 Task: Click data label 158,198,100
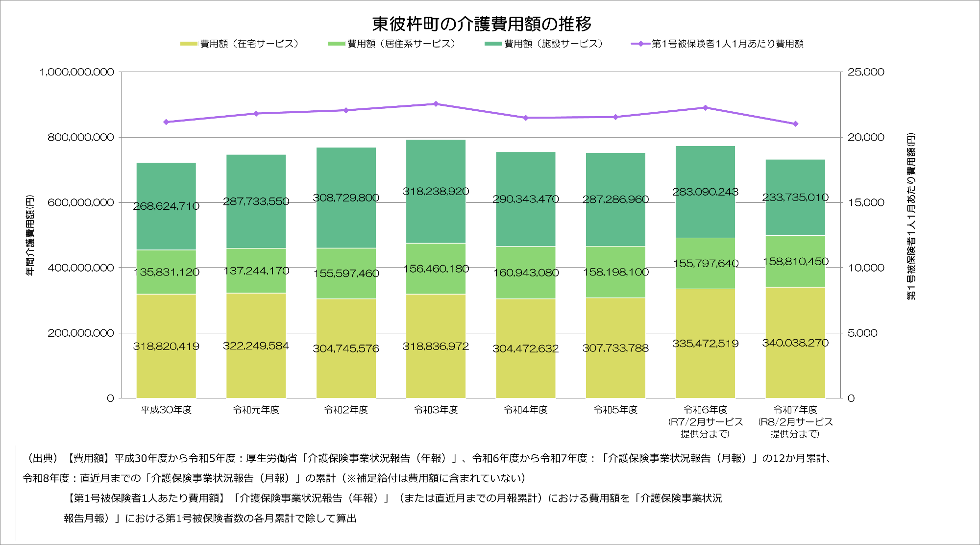(615, 272)
